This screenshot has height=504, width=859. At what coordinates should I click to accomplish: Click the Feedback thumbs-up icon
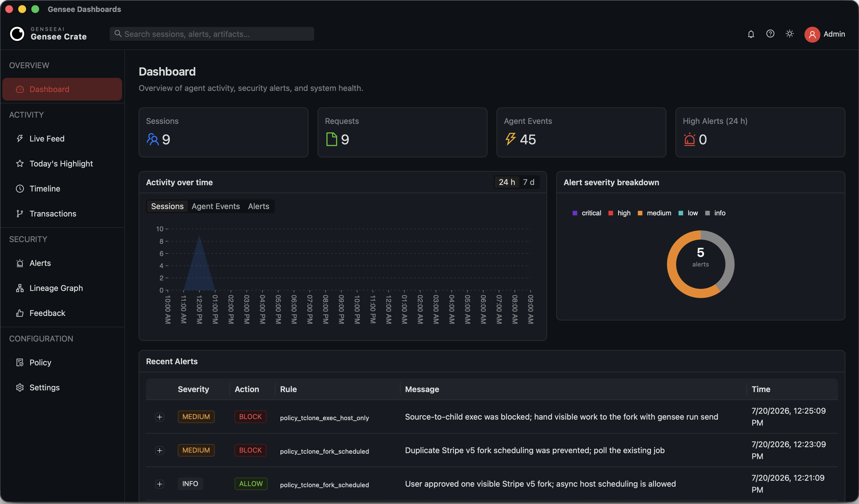pos(20,313)
